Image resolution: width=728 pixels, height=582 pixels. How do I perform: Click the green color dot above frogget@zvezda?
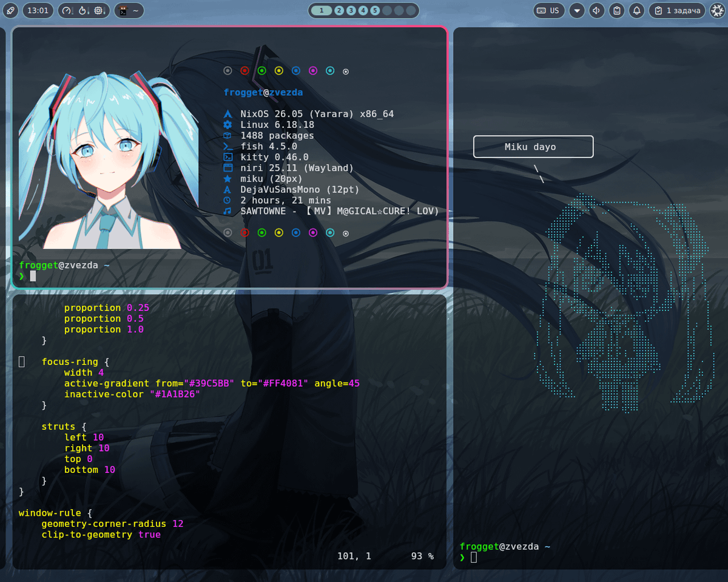point(261,71)
